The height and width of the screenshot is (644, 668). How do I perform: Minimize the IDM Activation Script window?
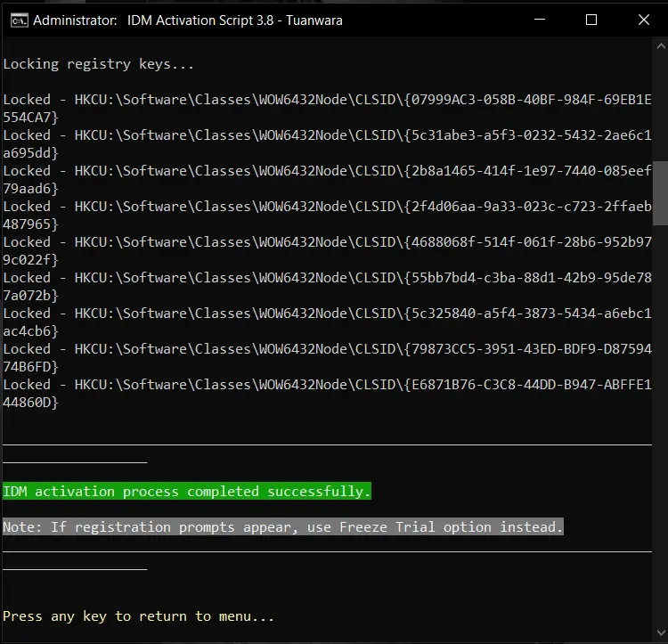click(540, 20)
